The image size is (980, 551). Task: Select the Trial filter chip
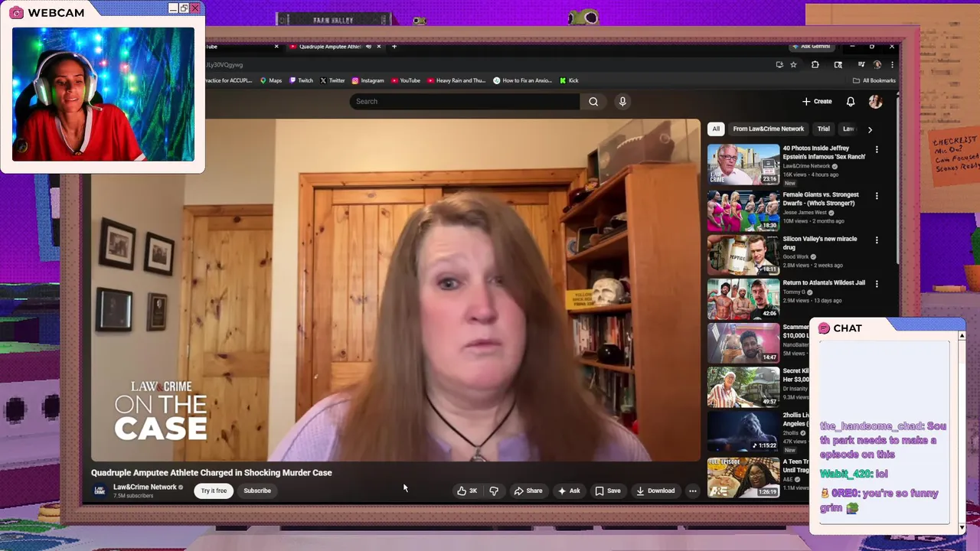pos(823,129)
